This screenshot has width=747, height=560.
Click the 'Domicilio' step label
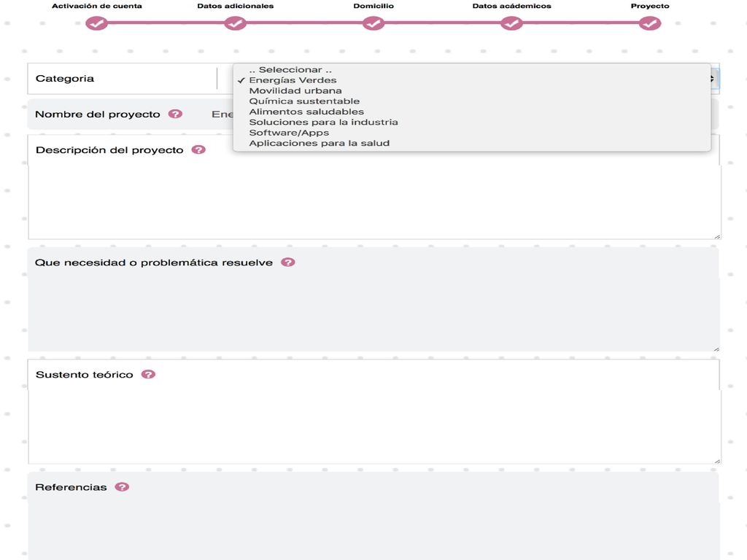coord(373,6)
